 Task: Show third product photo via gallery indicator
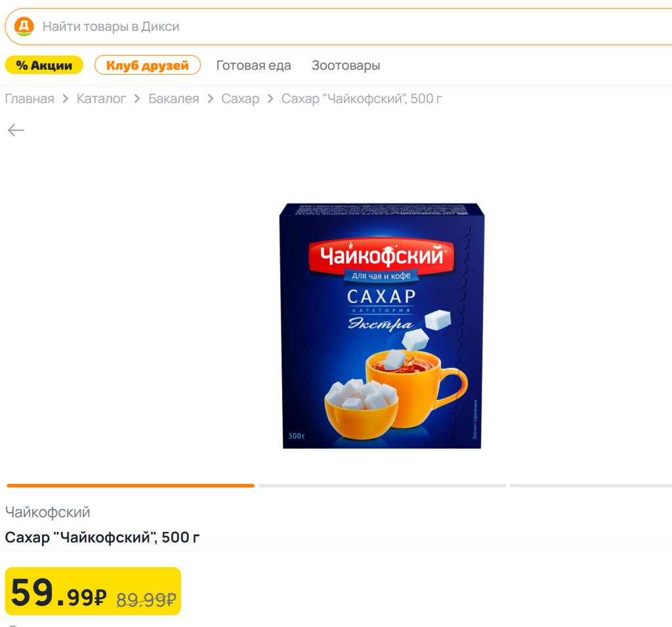[x=591, y=486]
